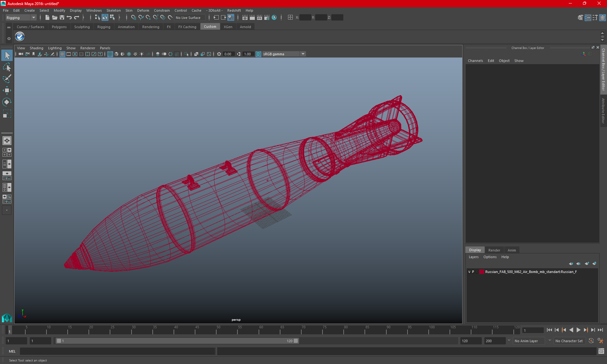Click the single perspective view layout
Image resolution: width=607 pixels, height=364 pixels.
pyautogui.click(x=7, y=141)
